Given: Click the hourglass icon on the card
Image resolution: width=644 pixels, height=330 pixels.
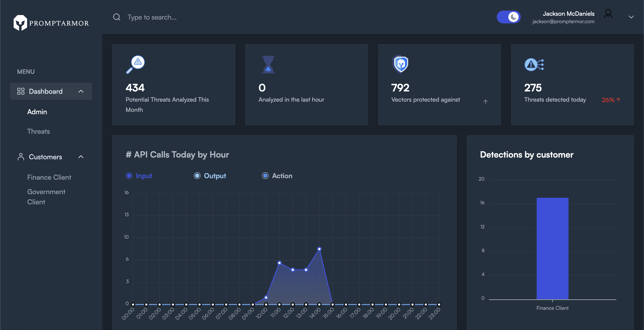Looking at the screenshot, I should point(268,64).
